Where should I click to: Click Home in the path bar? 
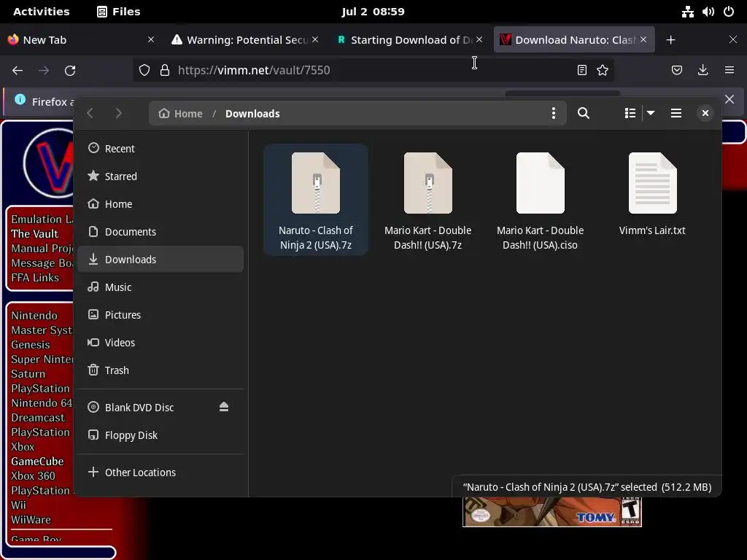[x=181, y=113]
